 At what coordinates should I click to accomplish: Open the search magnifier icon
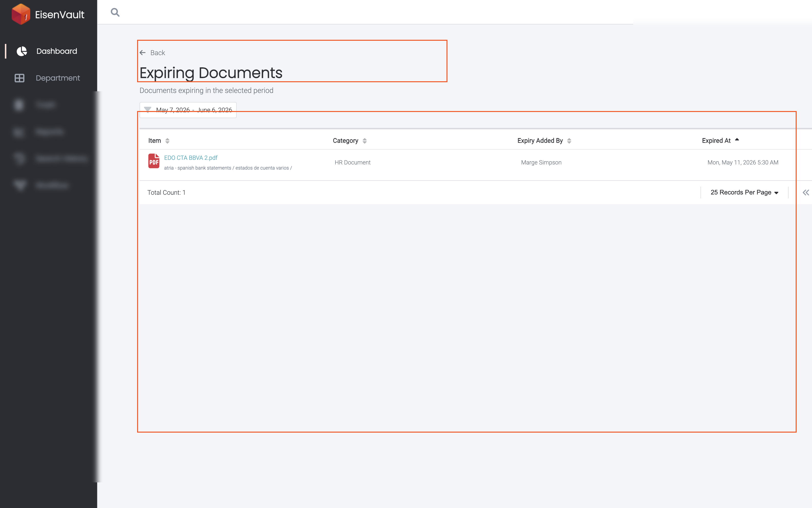[115, 12]
